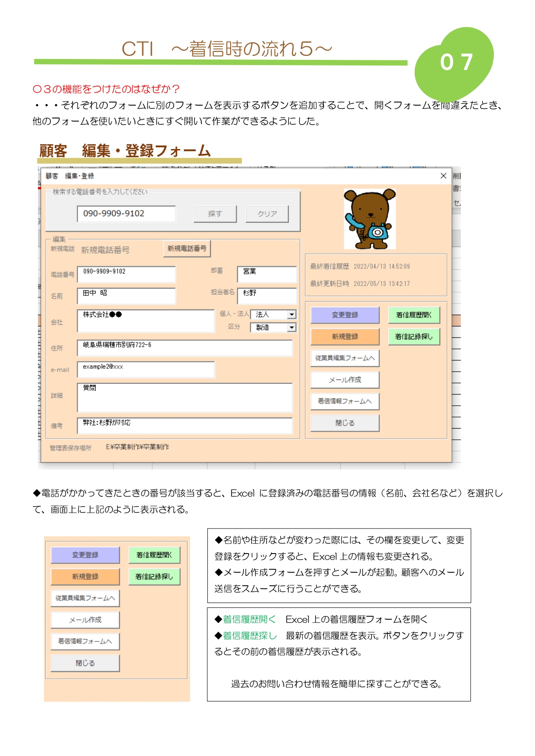This screenshot has height=756, width=535.
Task: Close the 顧客 編集・登録 dialog with X
Action: pyautogui.click(x=443, y=176)
